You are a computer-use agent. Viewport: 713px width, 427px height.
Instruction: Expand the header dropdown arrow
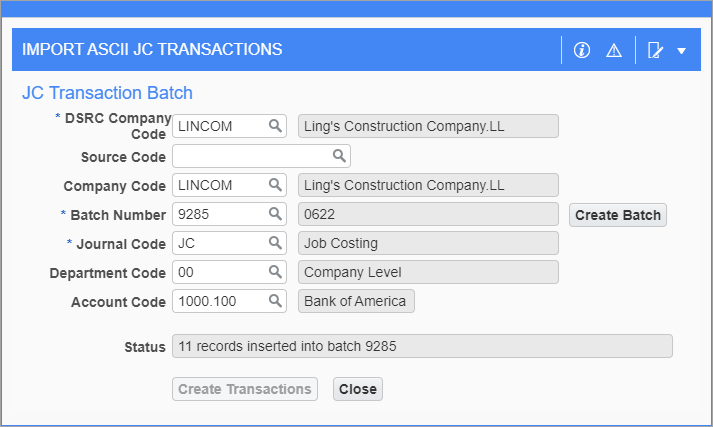click(681, 51)
